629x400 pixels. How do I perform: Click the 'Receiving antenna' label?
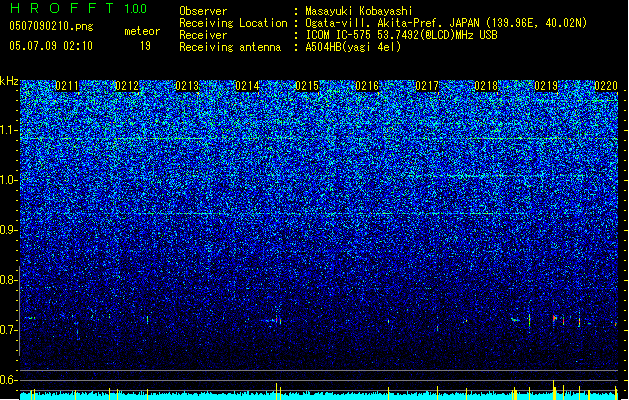230,47
